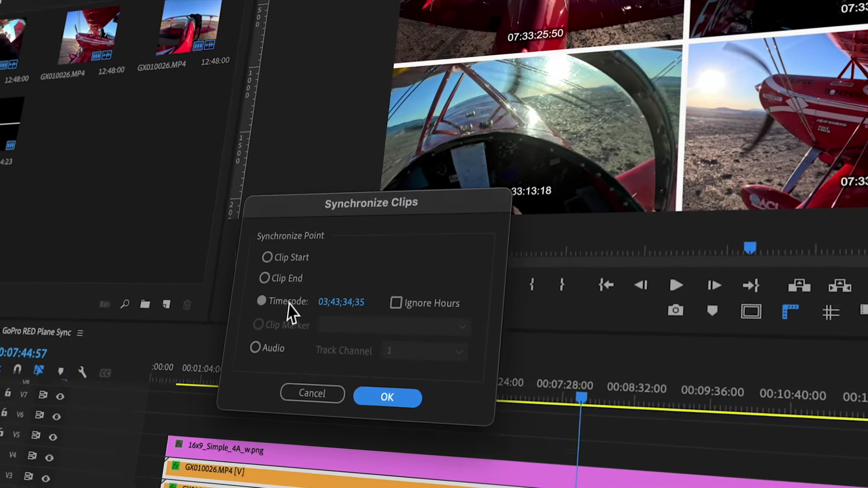Open the GoPro RED Plane Sync panel menu
The width and height of the screenshot is (868, 488).
(80, 333)
